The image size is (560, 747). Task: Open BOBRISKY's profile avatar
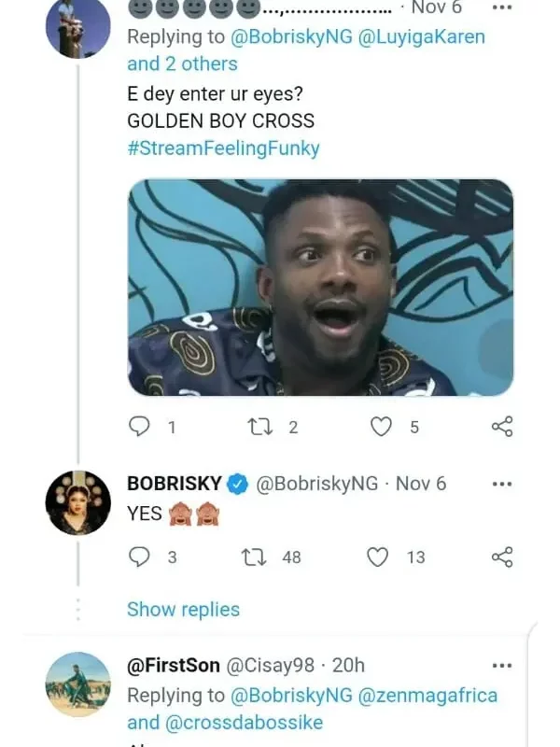tap(78, 502)
